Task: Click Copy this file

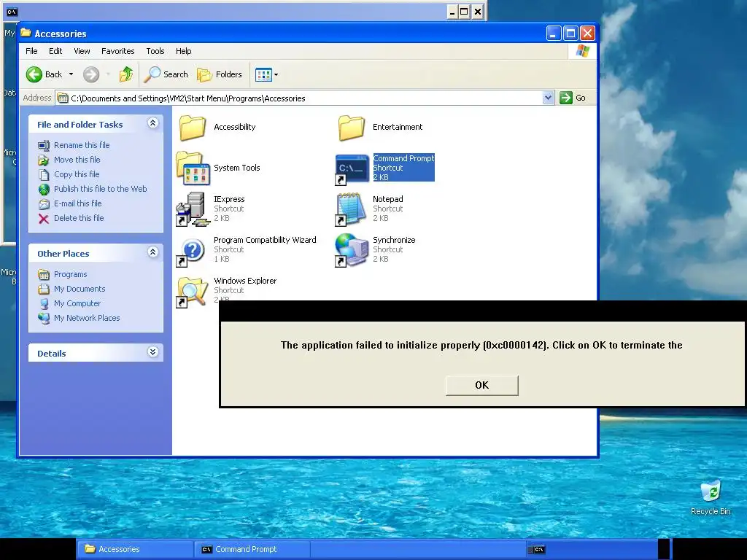Action: click(76, 174)
